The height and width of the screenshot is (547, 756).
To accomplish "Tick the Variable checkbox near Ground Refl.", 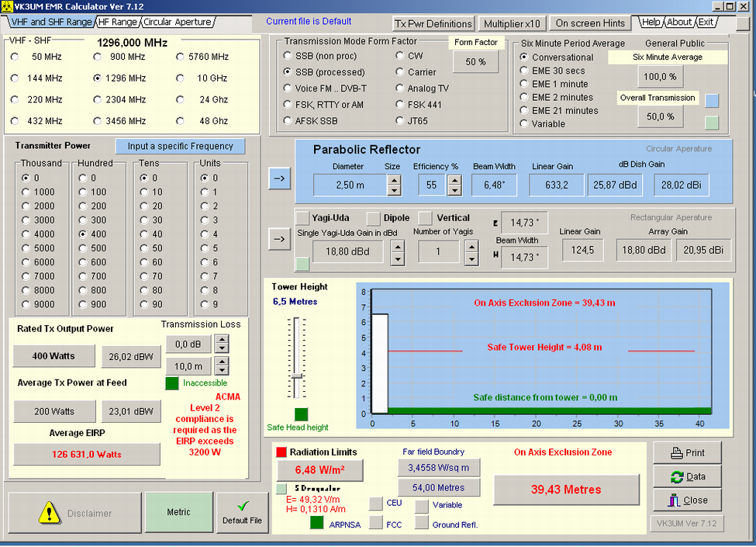I will (x=422, y=506).
